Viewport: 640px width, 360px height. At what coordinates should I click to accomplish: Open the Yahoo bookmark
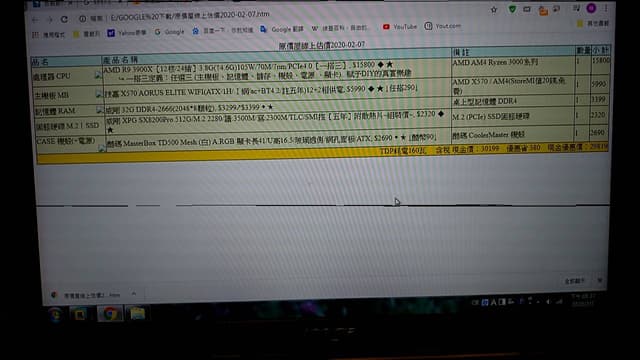(127, 33)
